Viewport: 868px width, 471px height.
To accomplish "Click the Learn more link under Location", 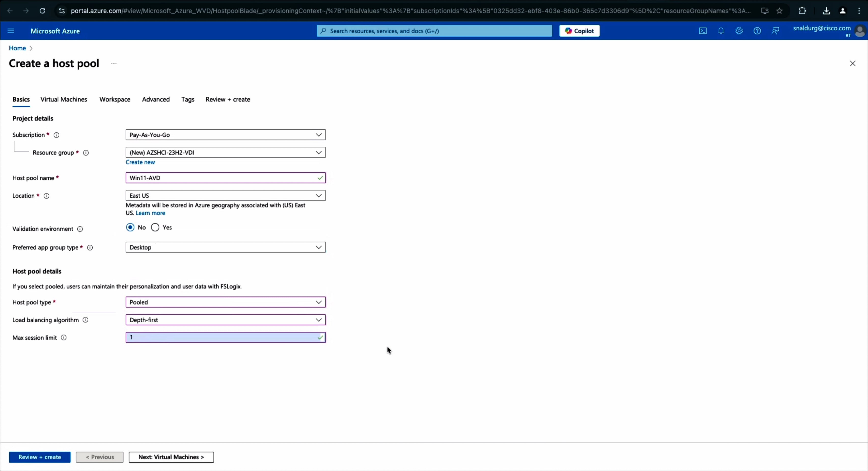I will click(150, 213).
